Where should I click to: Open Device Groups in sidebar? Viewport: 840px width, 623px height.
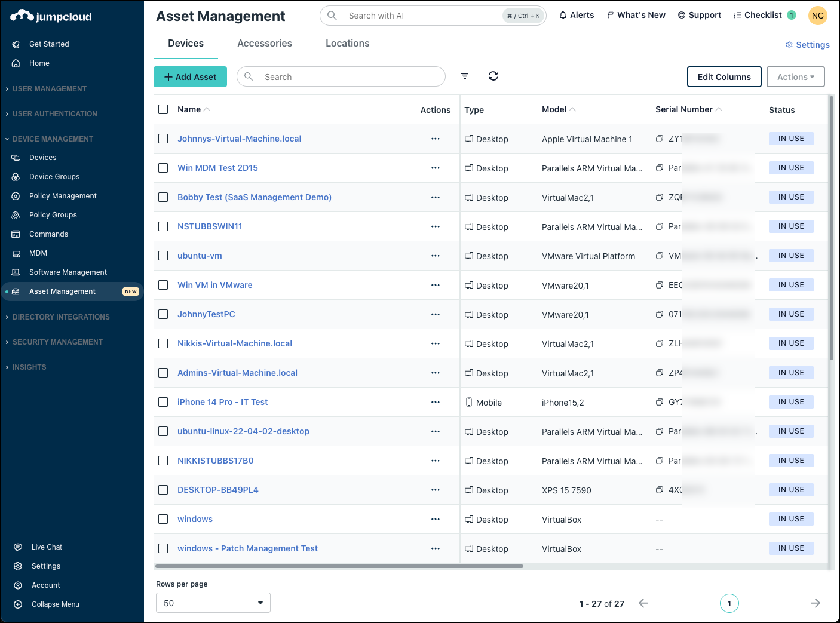(x=54, y=177)
